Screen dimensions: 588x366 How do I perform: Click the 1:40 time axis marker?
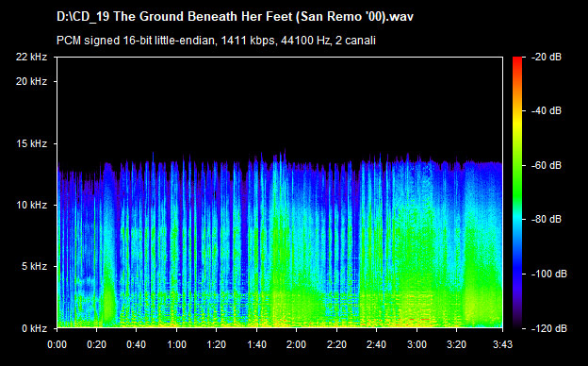pos(257,344)
